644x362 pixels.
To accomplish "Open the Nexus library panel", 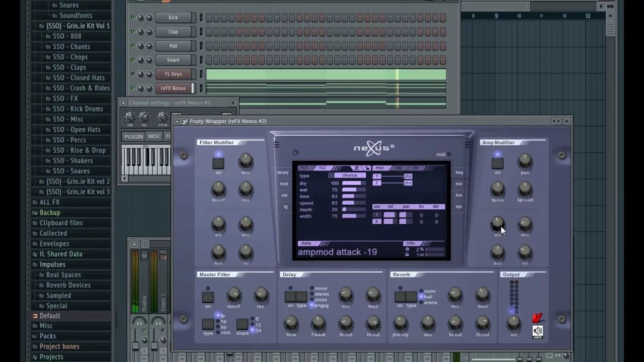I will [x=283, y=173].
